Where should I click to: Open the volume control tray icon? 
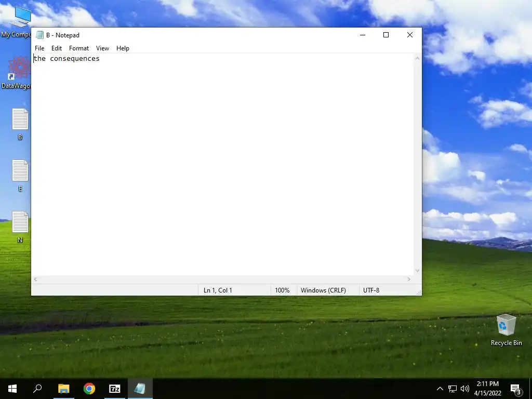click(465, 389)
